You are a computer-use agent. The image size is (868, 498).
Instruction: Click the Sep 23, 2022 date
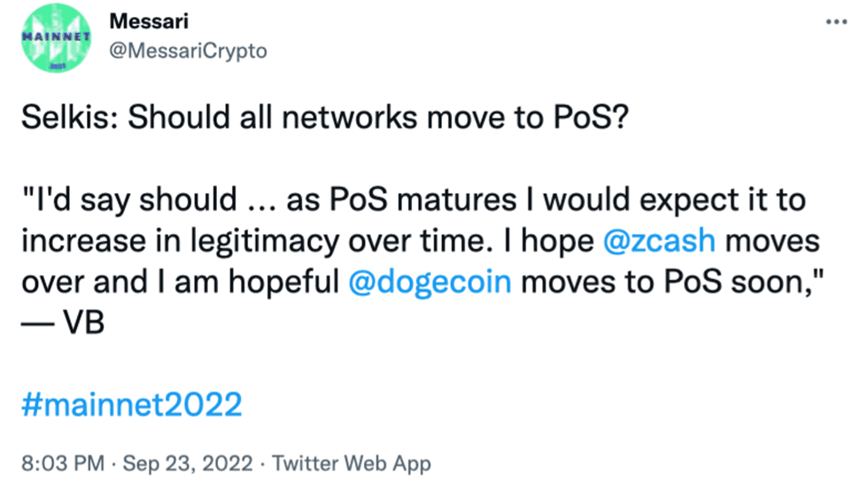(x=188, y=463)
